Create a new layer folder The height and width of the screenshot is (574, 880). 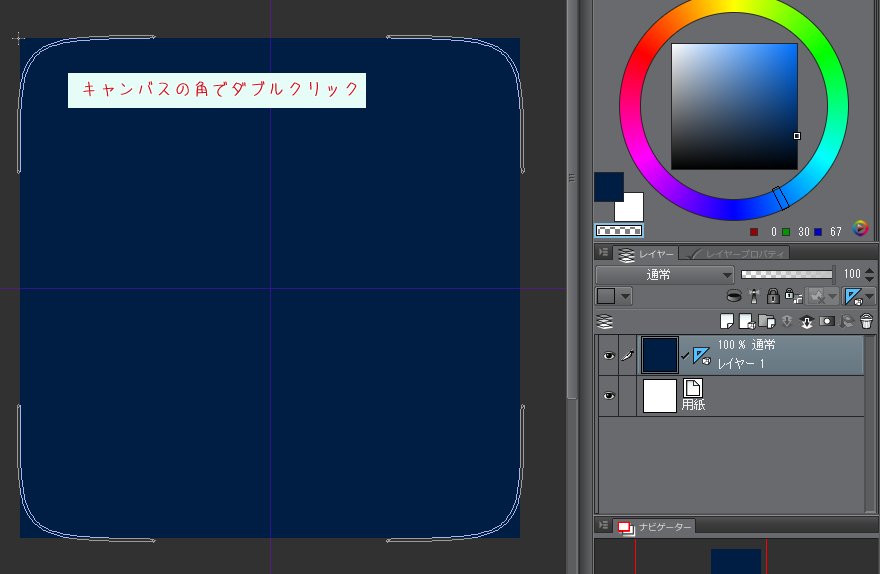767,321
